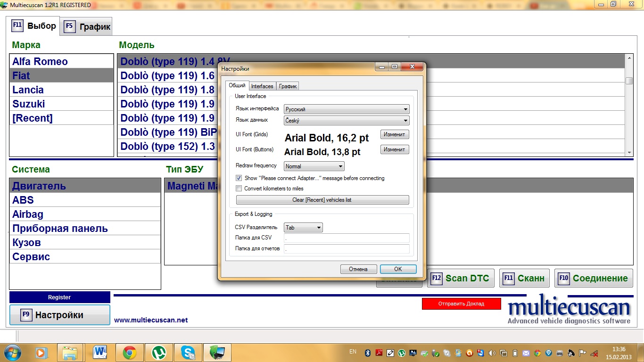Screen dimensions: 644x362
Task: Open uTorrent from the taskbar
Action: click(159, 352)
